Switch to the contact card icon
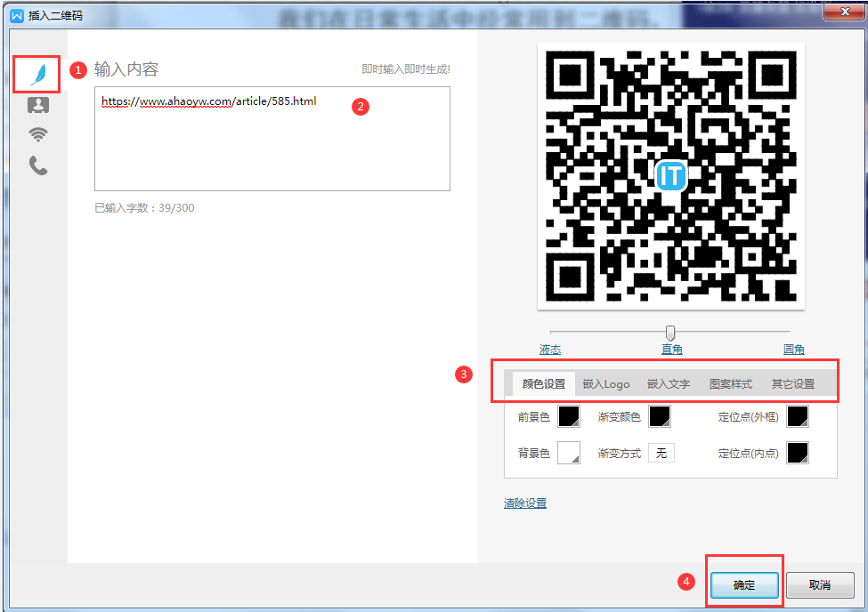The height and width of the screenshot is (612, 868). [x=38, y=105]
